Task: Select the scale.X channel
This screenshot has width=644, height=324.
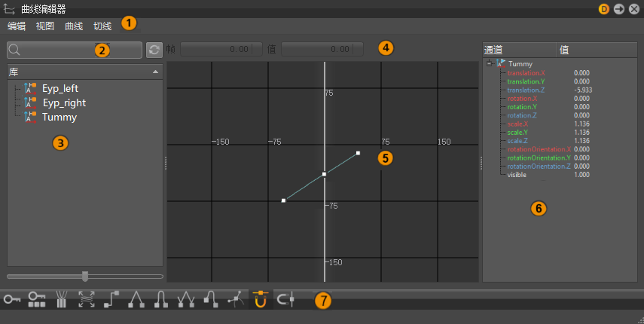Action: [517, 124]
